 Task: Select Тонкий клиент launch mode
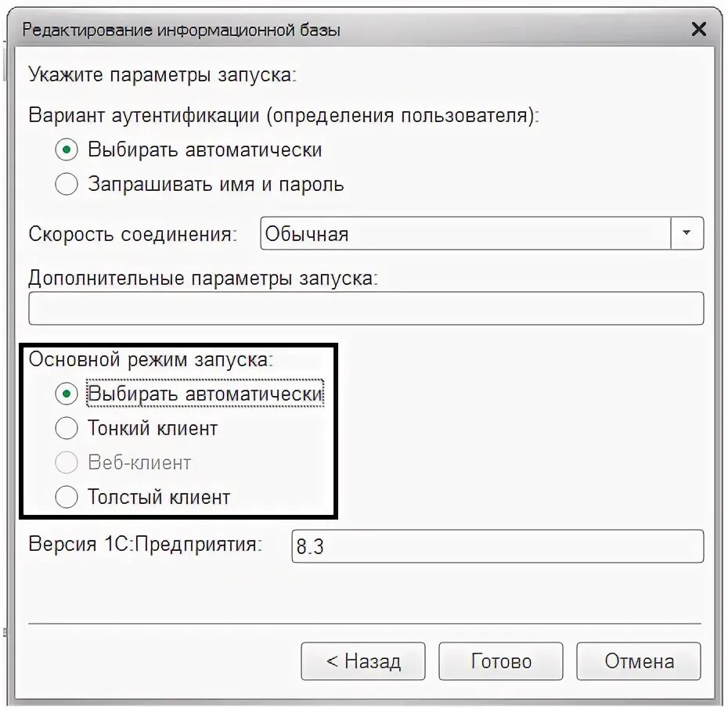(67, 428)
